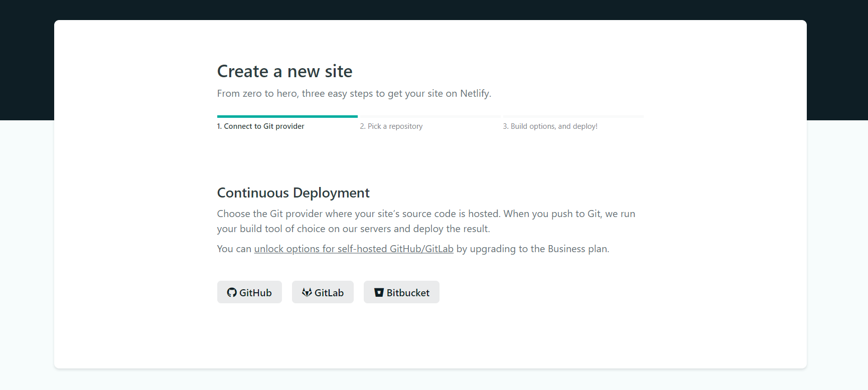Click the 'Continuous Deployment' heading
The width and height of the screenshot is (868, 390).
pos(294,193)
